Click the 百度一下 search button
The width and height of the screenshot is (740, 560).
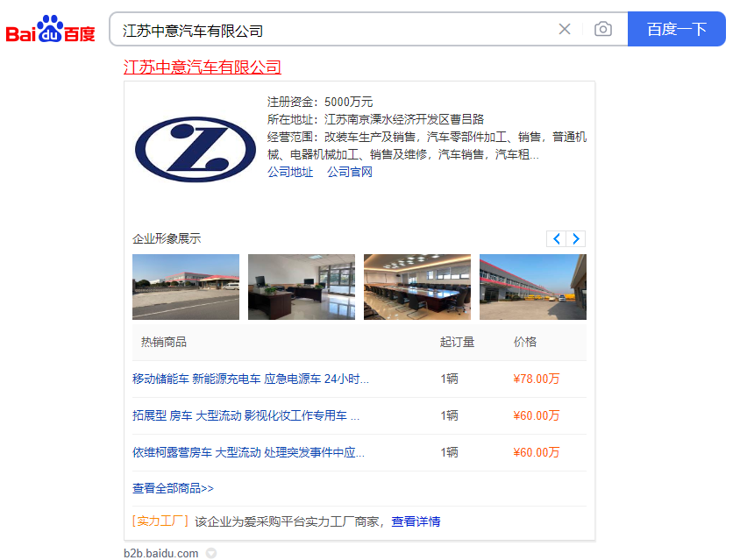(676, 29)
